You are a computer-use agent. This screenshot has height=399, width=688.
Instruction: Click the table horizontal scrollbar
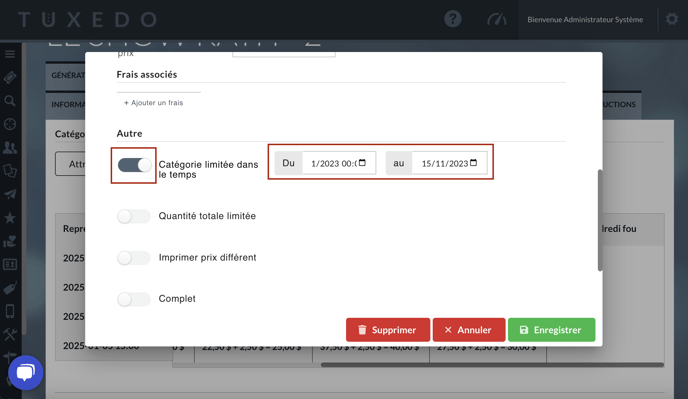click(492, 365)
